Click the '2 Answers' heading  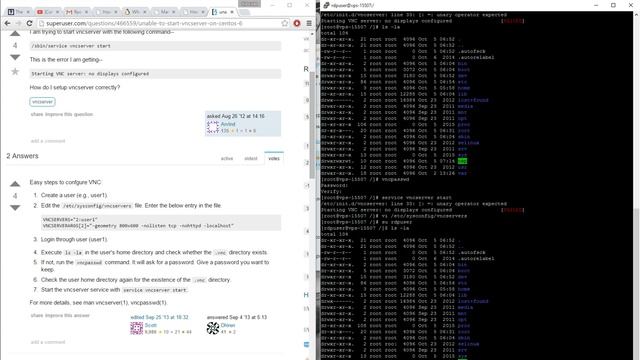pyautogui.click(x=22, y=156)
